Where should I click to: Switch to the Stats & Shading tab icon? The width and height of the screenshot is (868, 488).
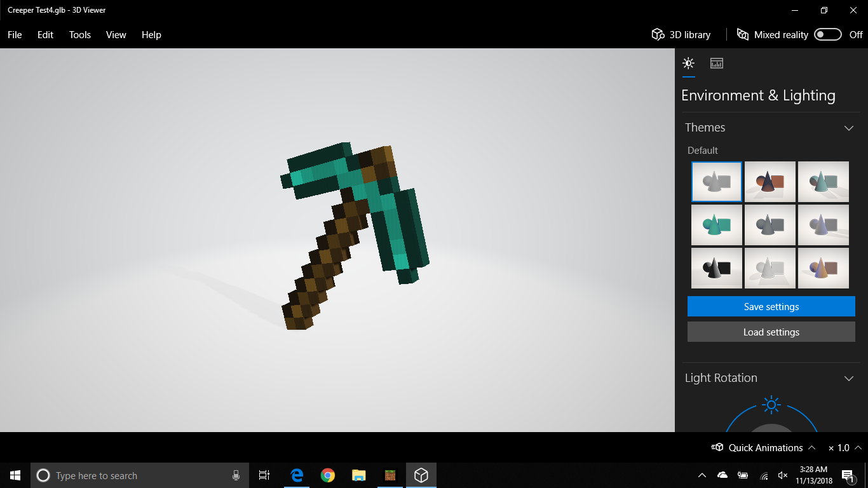pos(717,63)
